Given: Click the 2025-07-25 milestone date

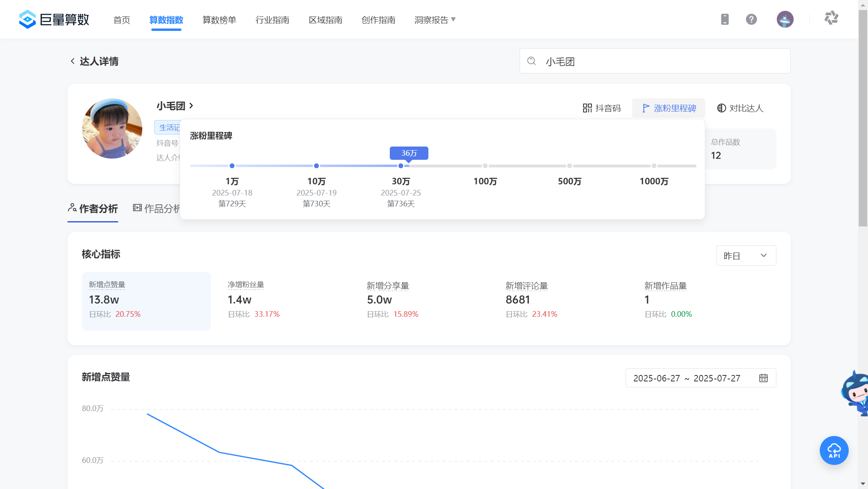Looking at the screenshot, I should click(x=401, y=193).
